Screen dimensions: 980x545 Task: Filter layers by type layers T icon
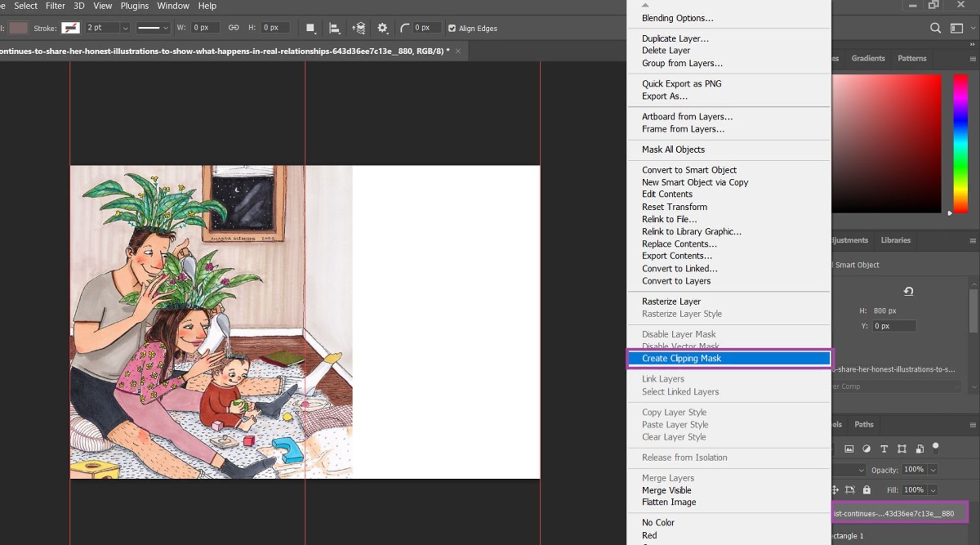pyautogui.click(x=884, y=449)
